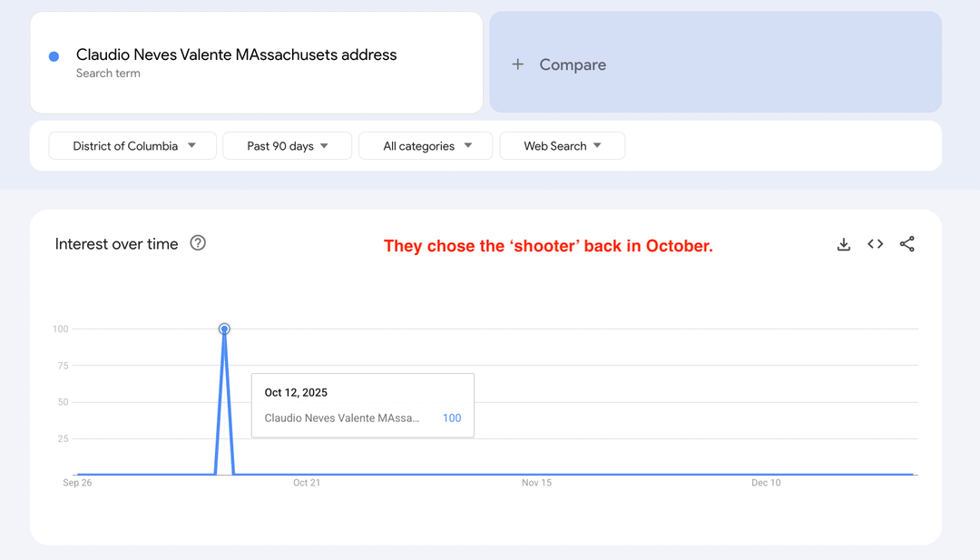Download the interest over time data

844,244
